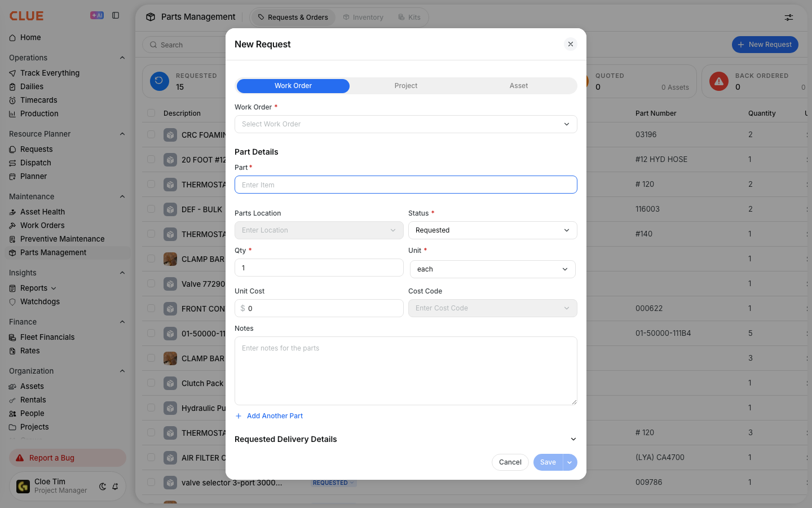Screen dimensions: 812x508
Task: Check the AIR FILTER row checkbox
Action: tap(151, 457)
